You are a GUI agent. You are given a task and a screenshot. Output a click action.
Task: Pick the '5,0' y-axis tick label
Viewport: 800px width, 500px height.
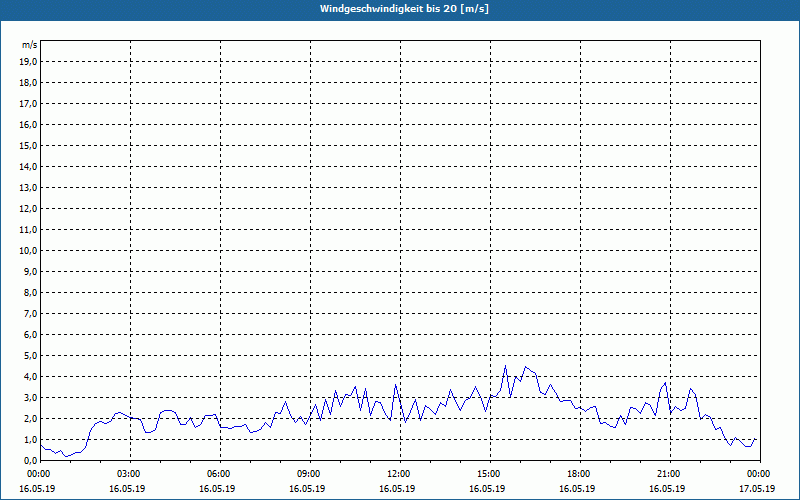coord(31,356)
